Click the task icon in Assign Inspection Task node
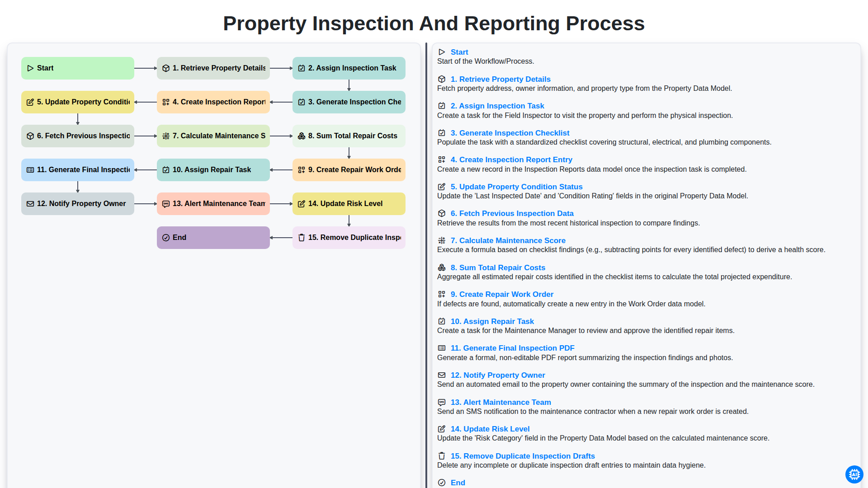 302,68
